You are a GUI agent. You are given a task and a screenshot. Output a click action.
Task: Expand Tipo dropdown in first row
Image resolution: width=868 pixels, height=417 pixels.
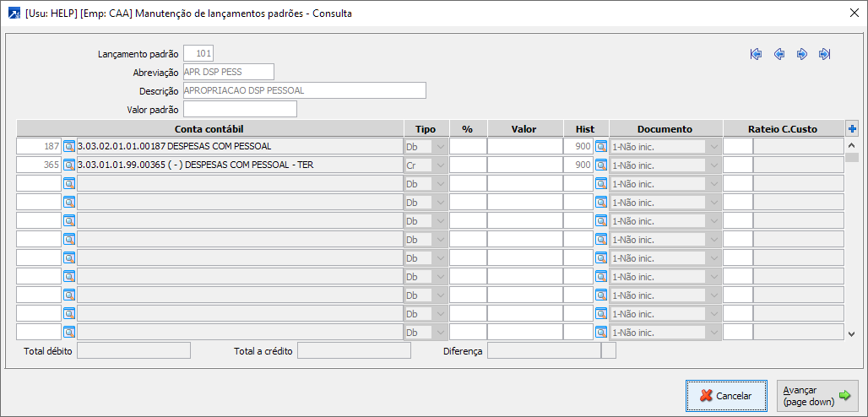441,146
